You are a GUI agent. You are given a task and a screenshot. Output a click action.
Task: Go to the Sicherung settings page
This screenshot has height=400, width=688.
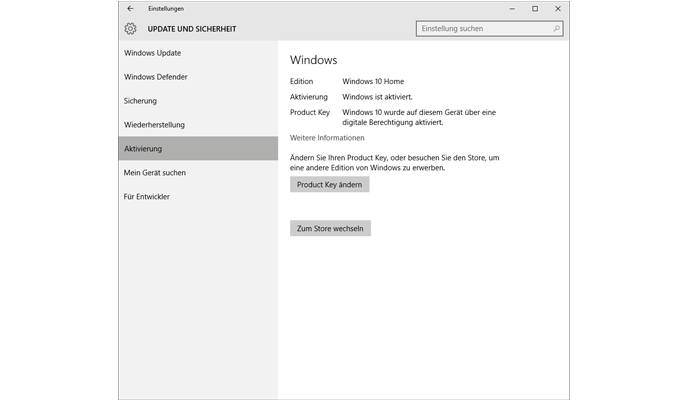coord(141,101)
